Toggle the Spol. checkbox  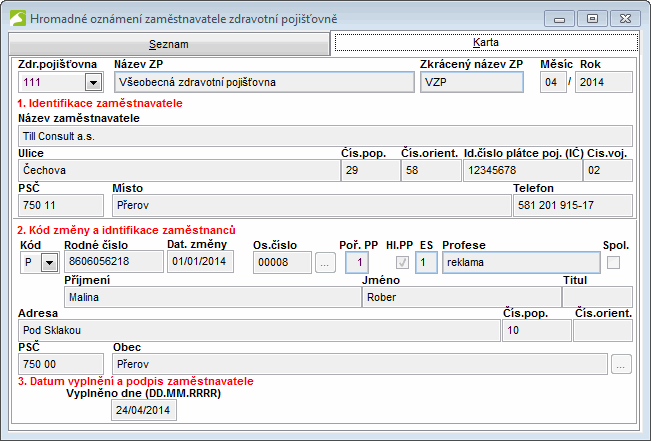point(613,262)
